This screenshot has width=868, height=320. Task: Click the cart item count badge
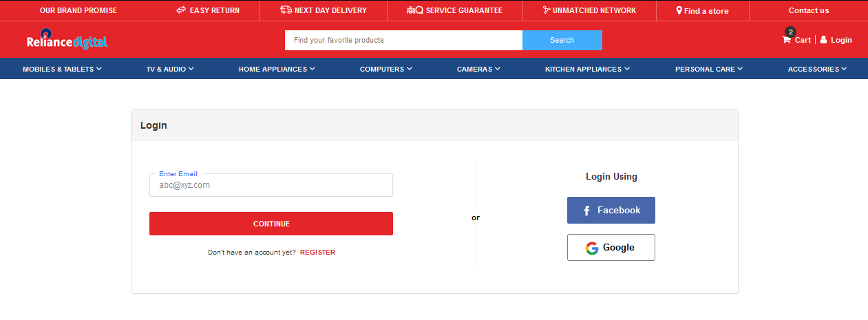click(x=790, y=32)
